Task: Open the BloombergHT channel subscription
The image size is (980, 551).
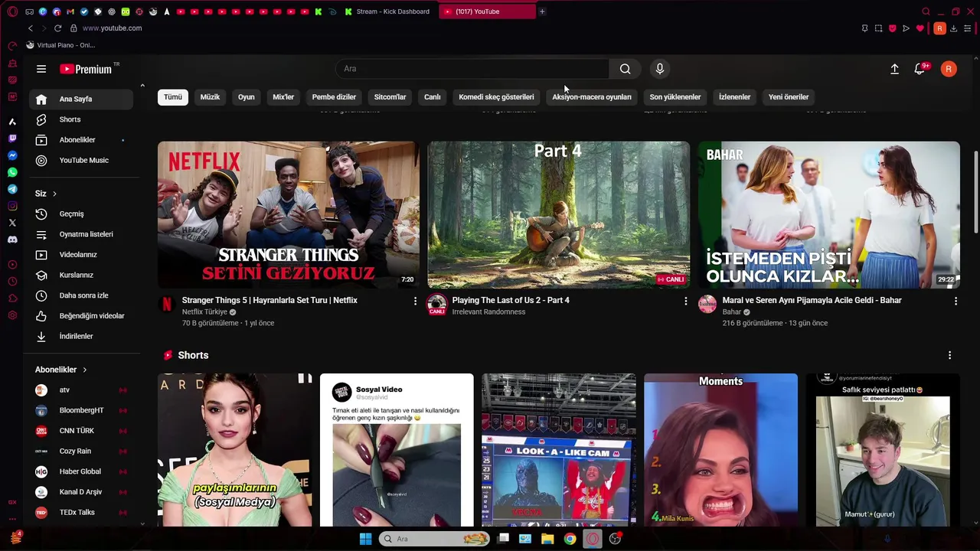Action: 81,410
